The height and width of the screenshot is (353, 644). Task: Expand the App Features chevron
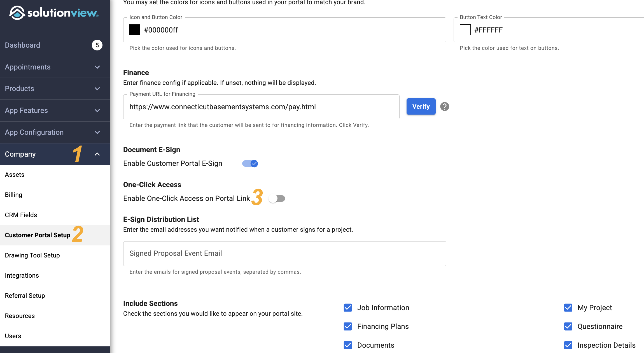click(x=97, y=110)
